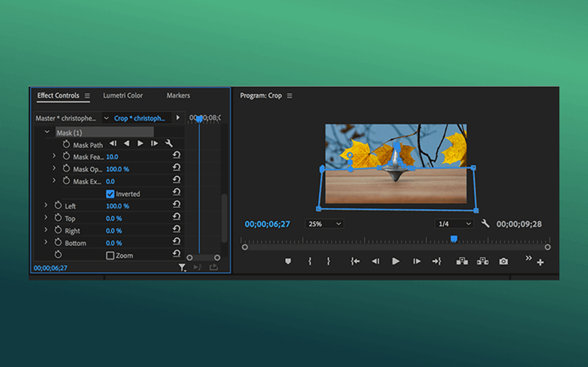The height and width of the screenshot is (367, 588).
Task: Click the Program monitor scrubber playhead
Action: pyautogui.click(x=454, y=239)
